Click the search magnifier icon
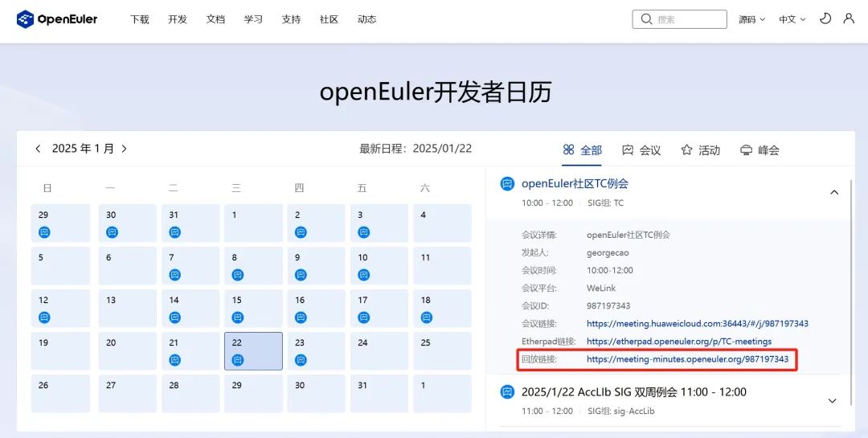 (646, 19)
